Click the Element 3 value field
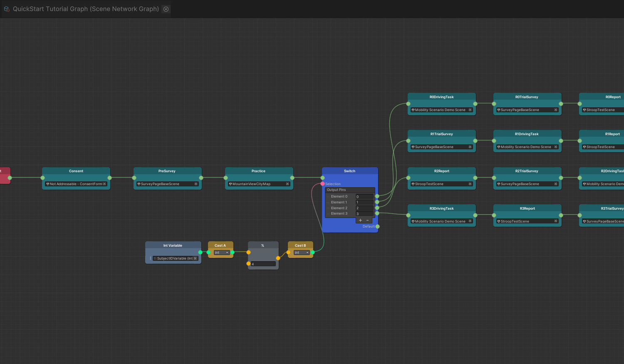624x364 pixels. click(364, 214)
